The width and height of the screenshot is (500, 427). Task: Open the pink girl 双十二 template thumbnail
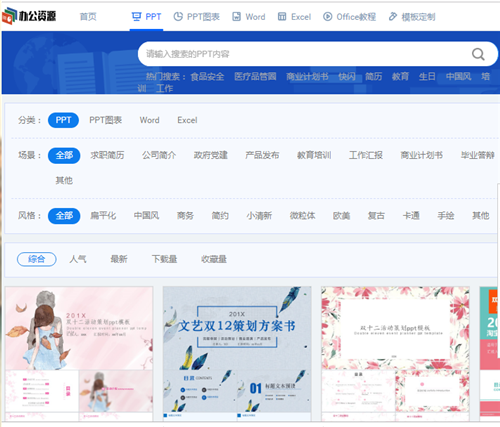(79, 354)
